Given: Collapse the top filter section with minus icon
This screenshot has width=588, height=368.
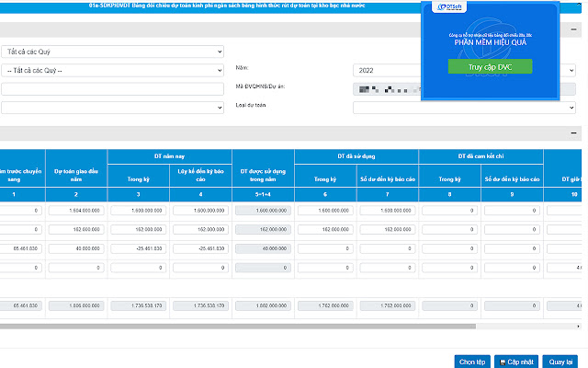Looking at the screenshot, I should coord(573,29).
